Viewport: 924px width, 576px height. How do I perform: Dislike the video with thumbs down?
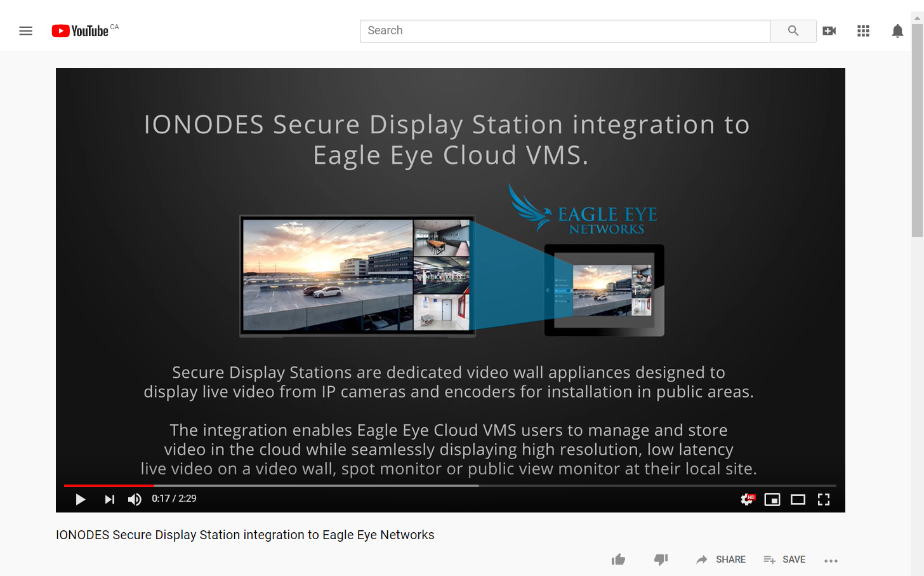661,559
